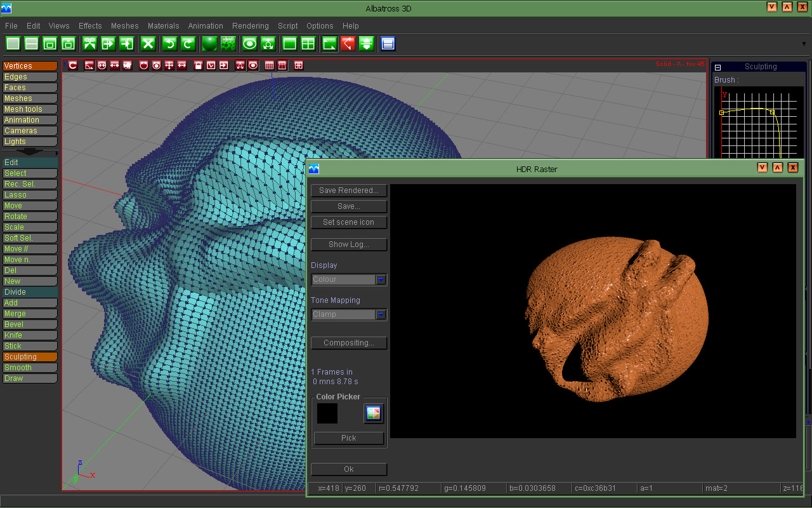Click the white X delete toolbar icon
Screen dimensions: 812x508
[148, 44]
